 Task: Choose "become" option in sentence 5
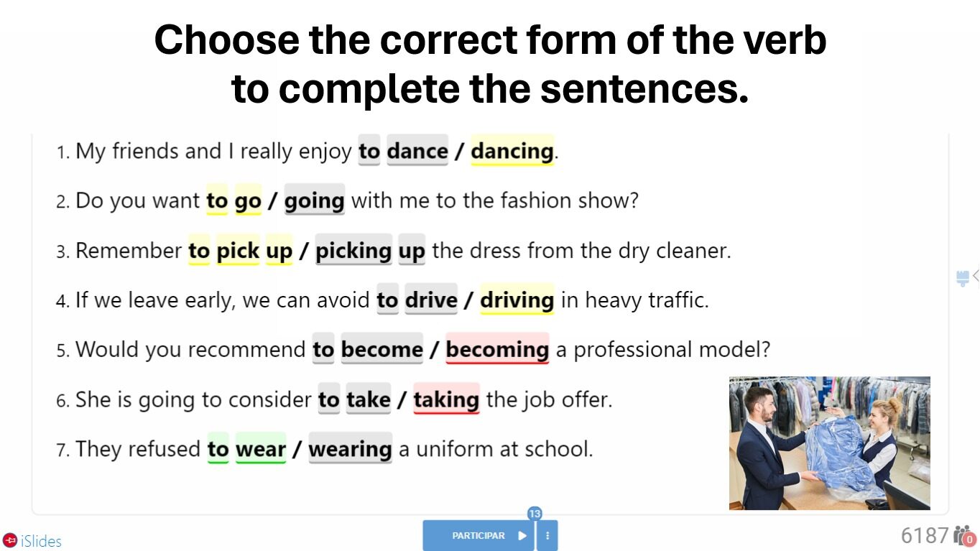tap(382, 349)
